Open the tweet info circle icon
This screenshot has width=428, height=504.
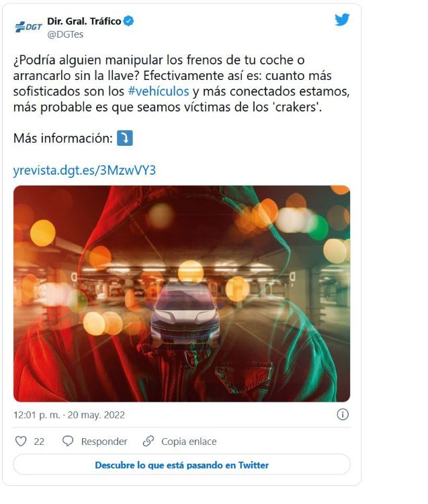pyautogui.click(x=343, y=415)
